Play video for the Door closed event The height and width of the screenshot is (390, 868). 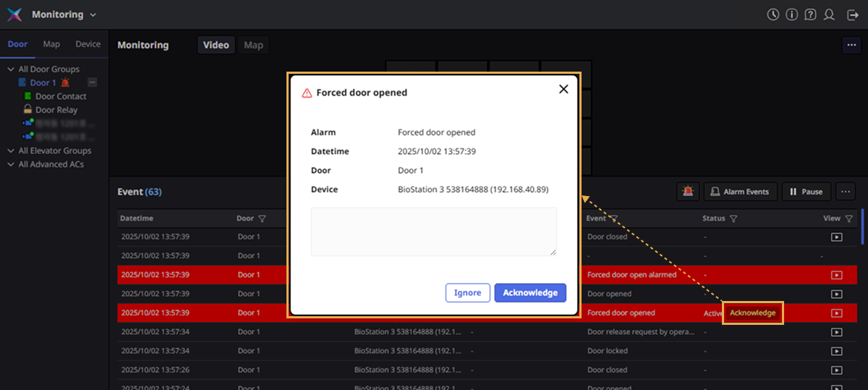836,237
